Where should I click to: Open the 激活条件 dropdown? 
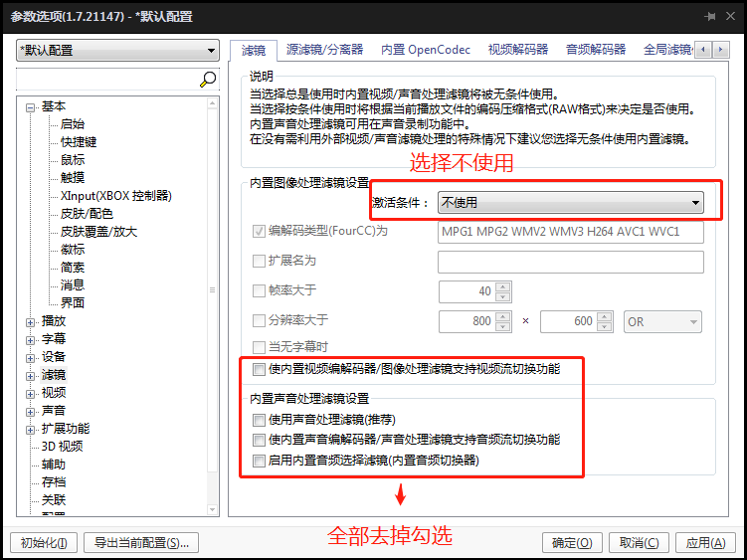coord(570,202)
